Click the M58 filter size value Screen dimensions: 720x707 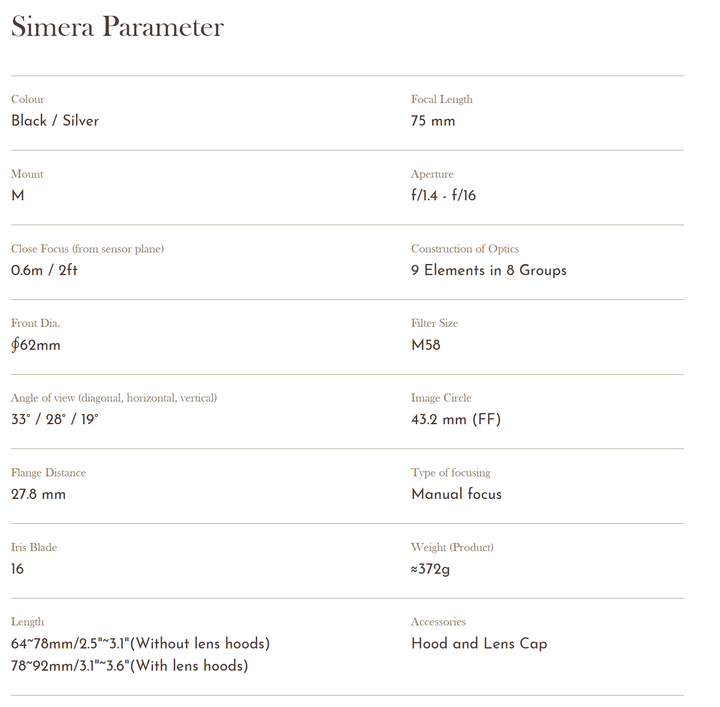426,345
